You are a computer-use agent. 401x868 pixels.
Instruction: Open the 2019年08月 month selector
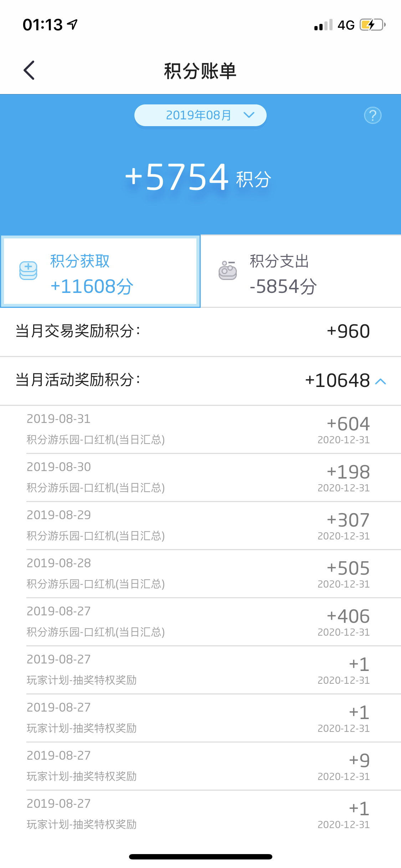(200, 115)
